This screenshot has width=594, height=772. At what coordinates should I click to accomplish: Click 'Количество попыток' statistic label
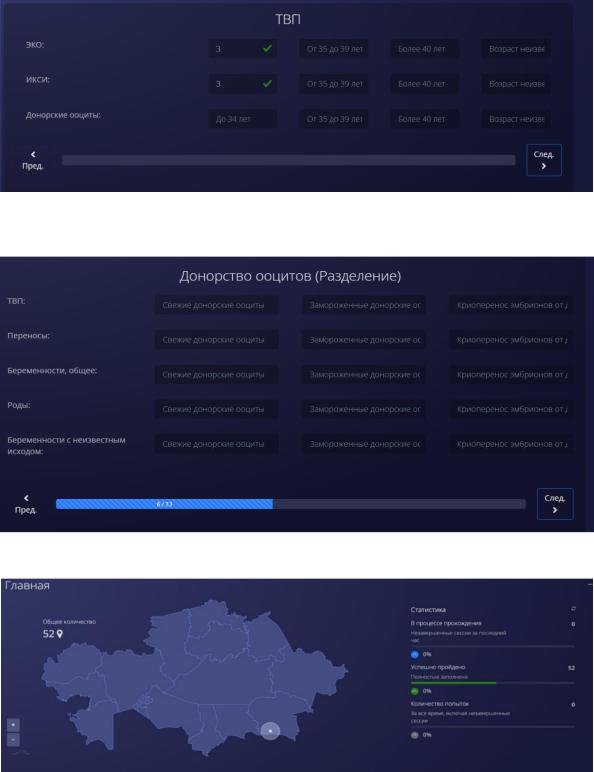440,704
